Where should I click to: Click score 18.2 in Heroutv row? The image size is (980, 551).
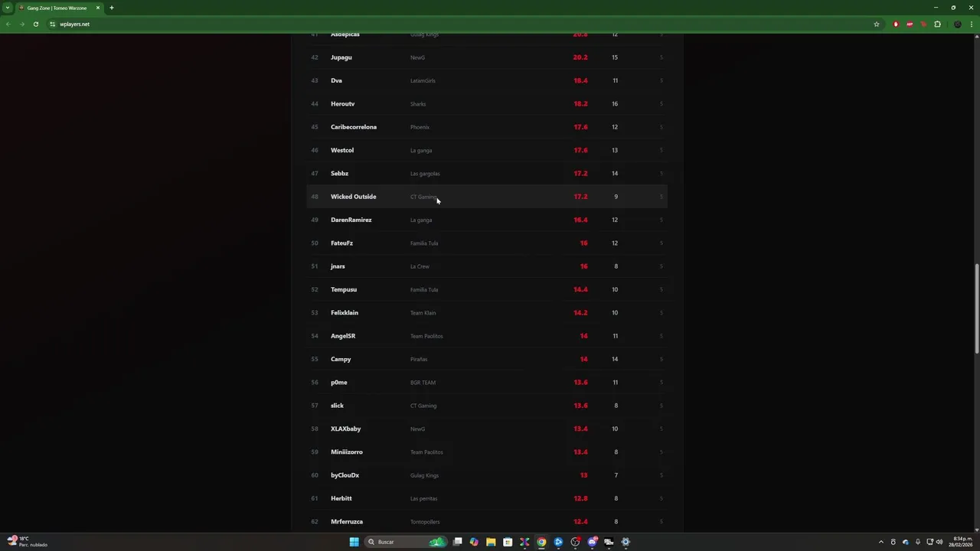[x=580, y=104]
